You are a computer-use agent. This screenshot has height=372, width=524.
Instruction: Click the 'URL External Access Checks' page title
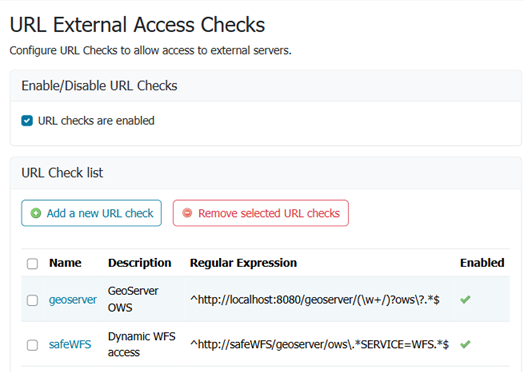(x=137, y=25)
